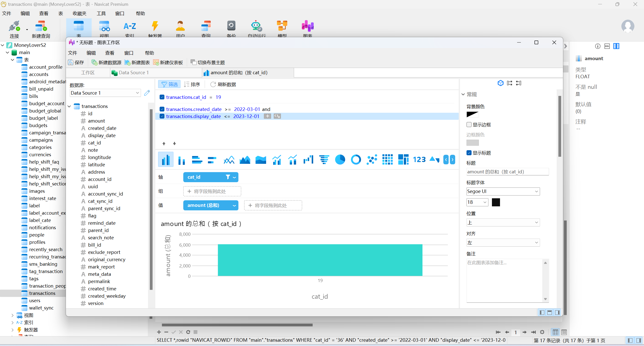Select the donut chart type icon
The height and width of the screenshot is (346, 644).
pos(356,160)
